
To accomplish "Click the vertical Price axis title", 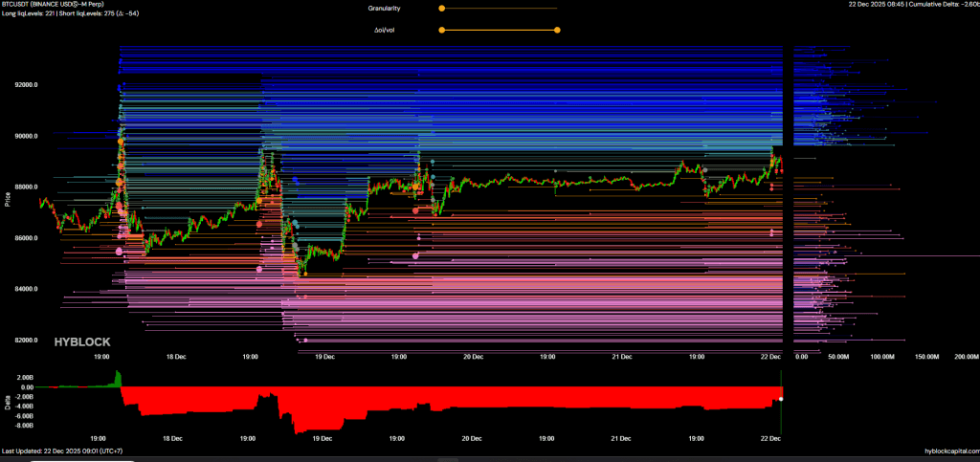I will point(8,199).
